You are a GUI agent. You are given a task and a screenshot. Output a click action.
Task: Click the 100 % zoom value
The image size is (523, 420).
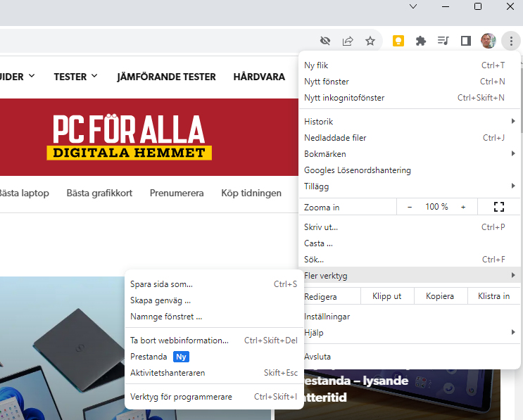click(x=436, y=207)
